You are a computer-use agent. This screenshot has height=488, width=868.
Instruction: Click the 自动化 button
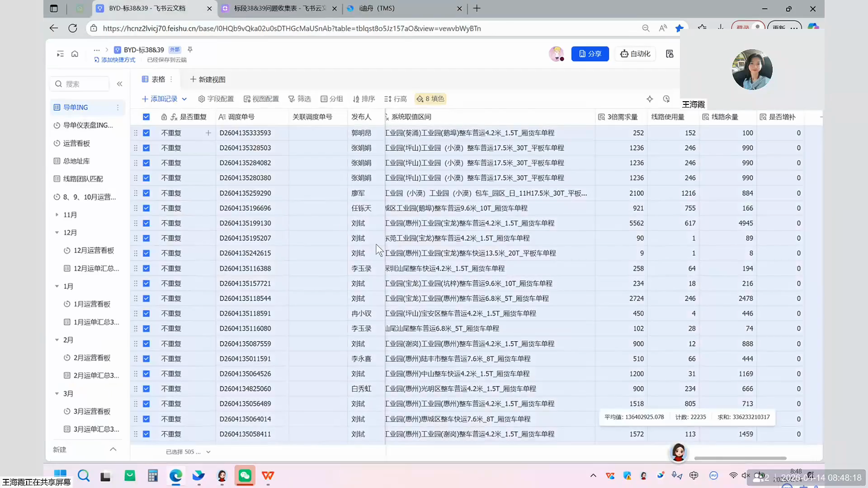(x=635, y=54)
